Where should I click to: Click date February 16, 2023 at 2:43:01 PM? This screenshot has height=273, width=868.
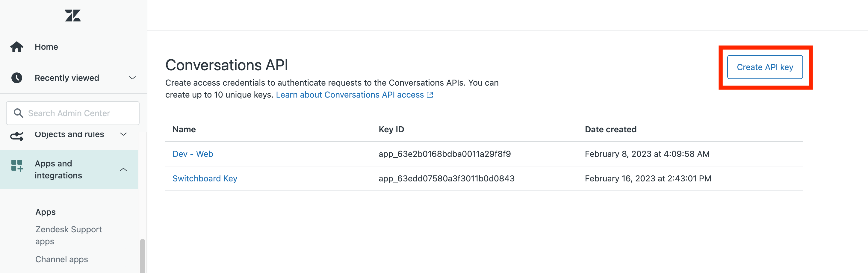click(x=648, y=178)
